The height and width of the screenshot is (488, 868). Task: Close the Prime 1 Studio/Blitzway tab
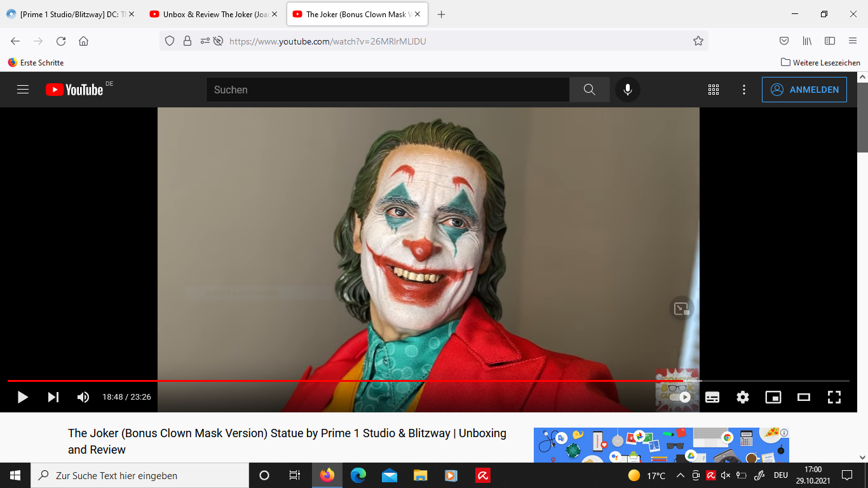coord(132,14)
